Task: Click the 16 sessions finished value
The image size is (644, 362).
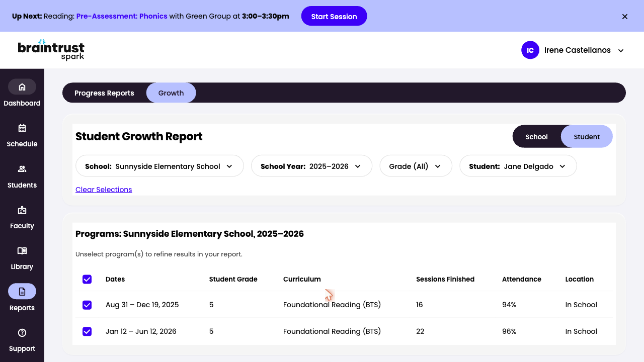Action: click(x=420, y=305)
